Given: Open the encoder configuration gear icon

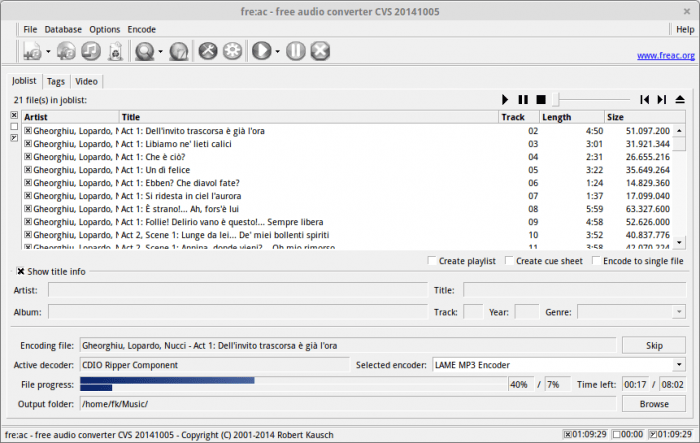Looking at the screenshot, I should (232, 50).
